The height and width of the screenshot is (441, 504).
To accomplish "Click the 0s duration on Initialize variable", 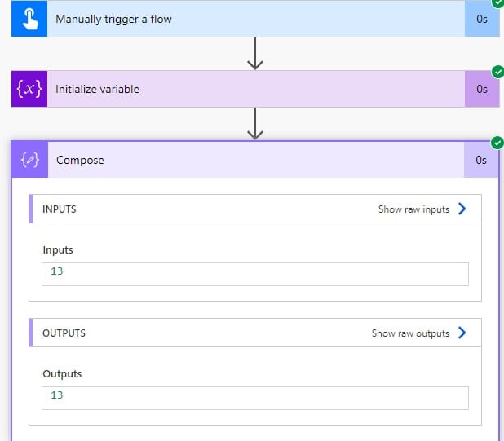I will click(482, 90).
